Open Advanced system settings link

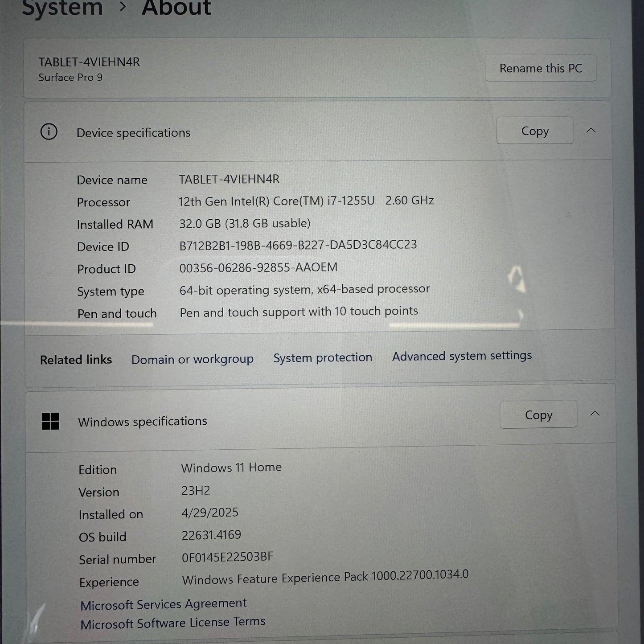462,356
